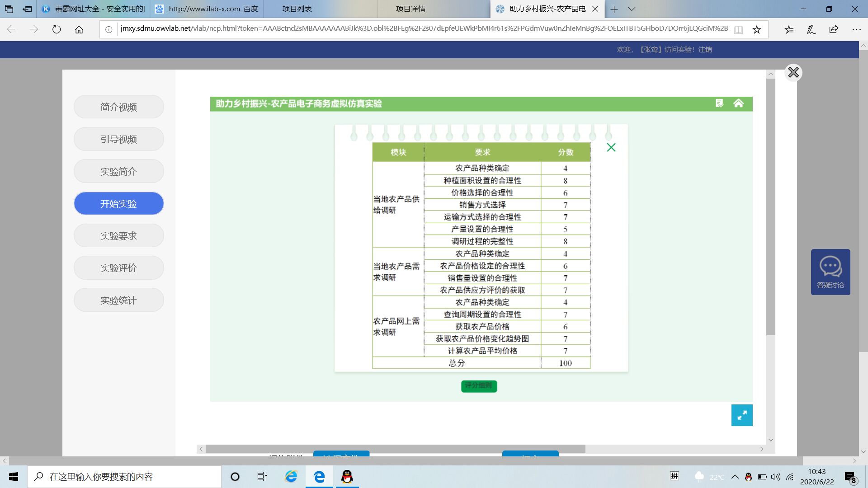868x488 pixels.
Task: Open the QQ penguin taskbar icon
Action: (347, 477)
